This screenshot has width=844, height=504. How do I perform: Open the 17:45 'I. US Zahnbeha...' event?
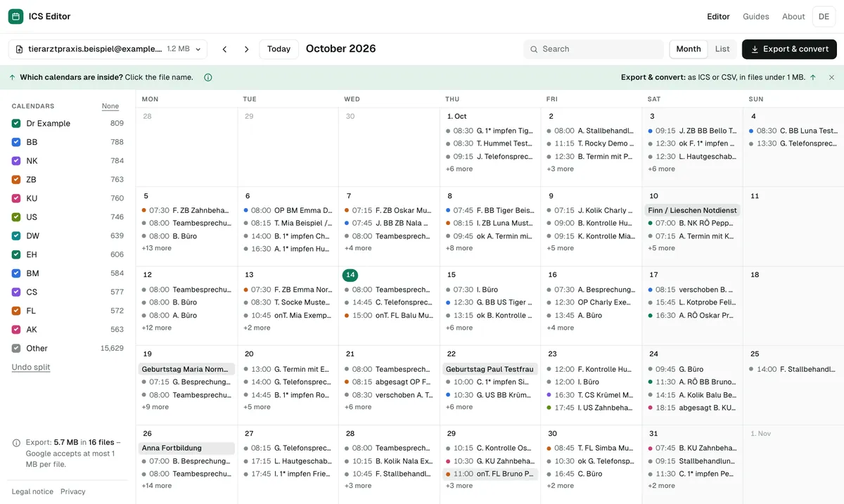coord(592,408)
